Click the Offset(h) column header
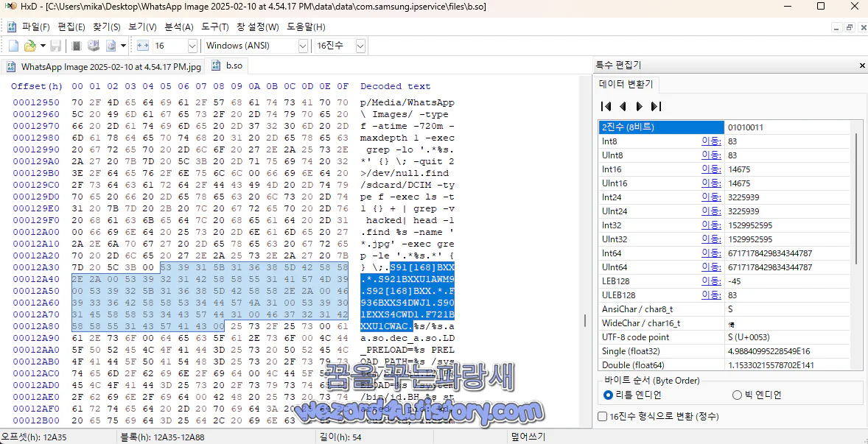 [x=37, y=86]
